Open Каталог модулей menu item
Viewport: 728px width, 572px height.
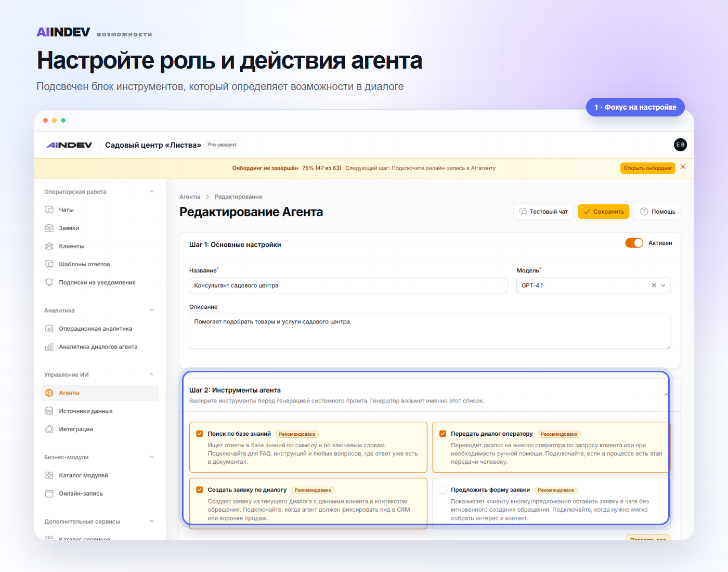tap(100, 475)
